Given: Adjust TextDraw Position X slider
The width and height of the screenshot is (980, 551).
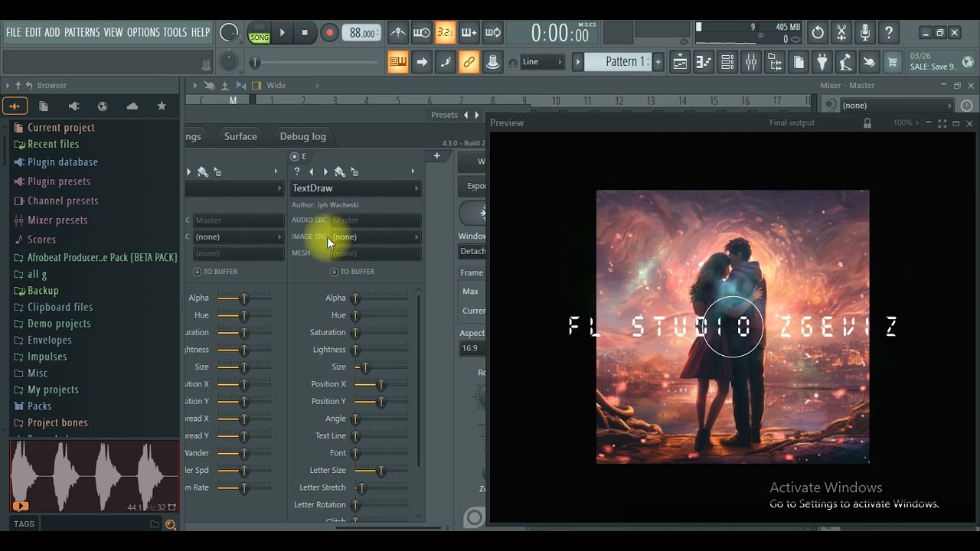Looking at the screenshot, I should pyautogui.click(x=381, y=384).
